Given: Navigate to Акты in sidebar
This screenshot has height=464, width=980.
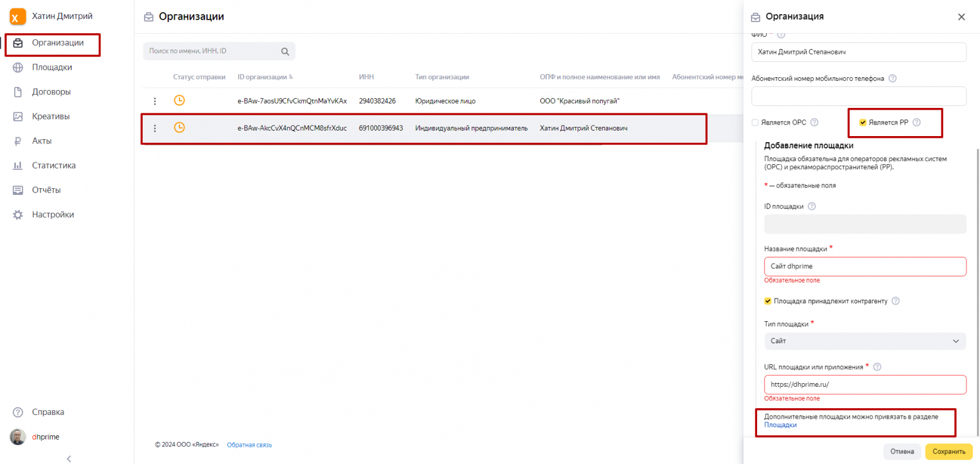Looking at the screenshot, I should pos(42,141).
